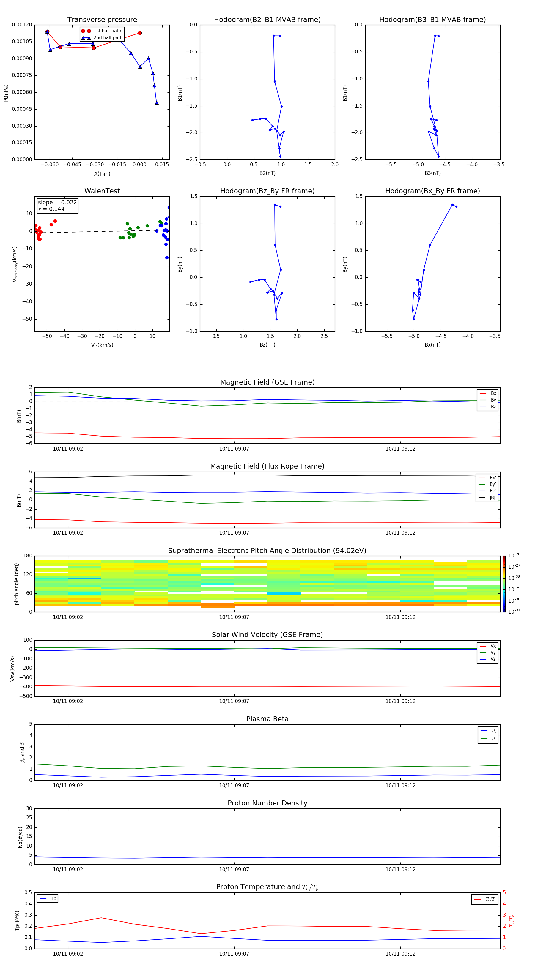Select the 'Magnetic Field (GSE Frame)' title
The image size is (535, 980).
click(x=267, y=382)
